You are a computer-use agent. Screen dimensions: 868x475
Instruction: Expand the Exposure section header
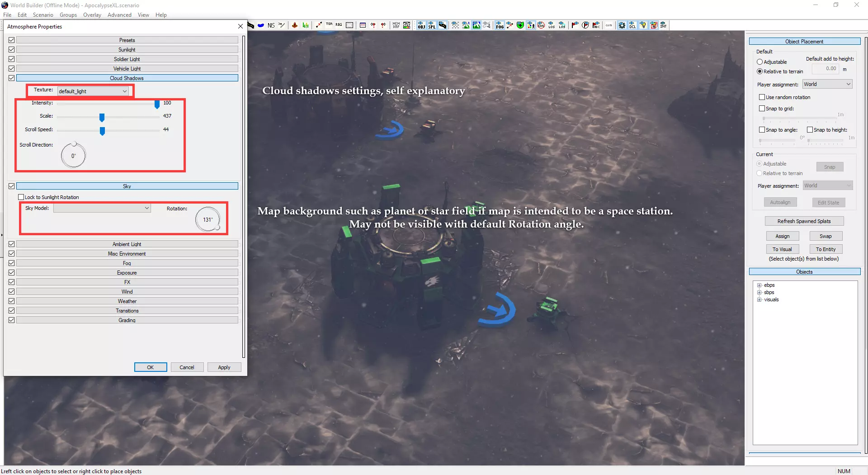[x=127, y=273]
